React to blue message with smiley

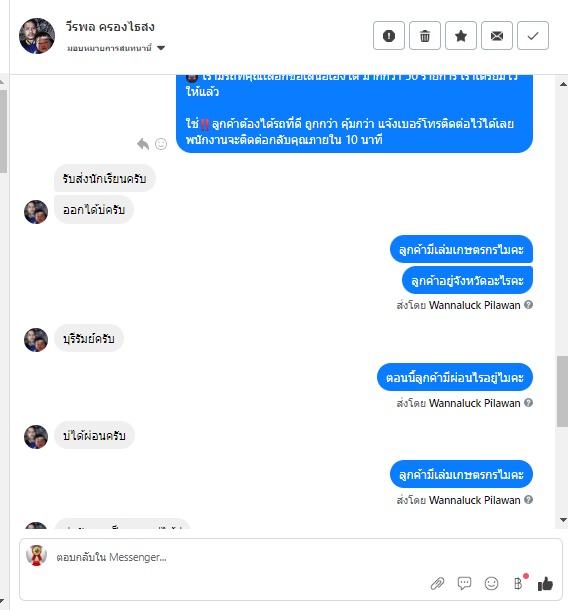(161, 144)
